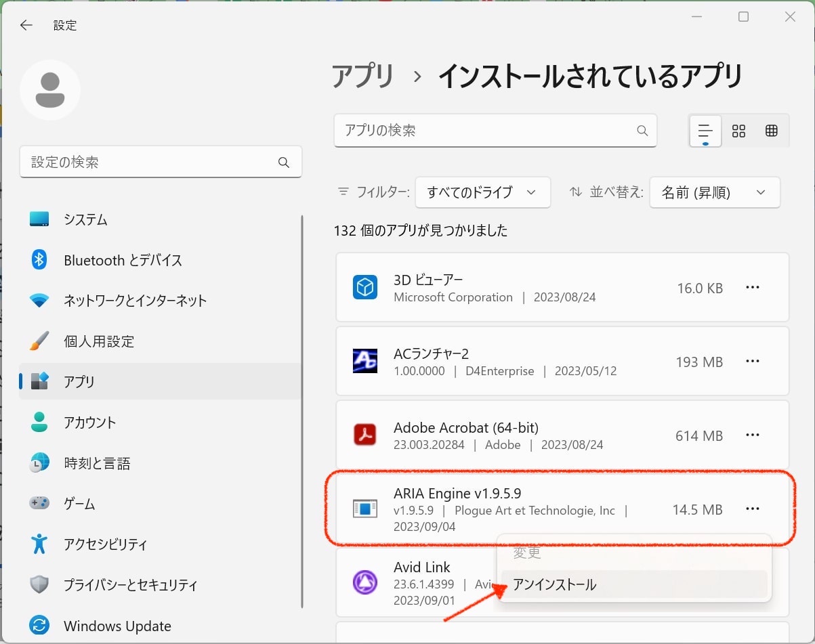Switch to grid view layout

coord(738,131)
